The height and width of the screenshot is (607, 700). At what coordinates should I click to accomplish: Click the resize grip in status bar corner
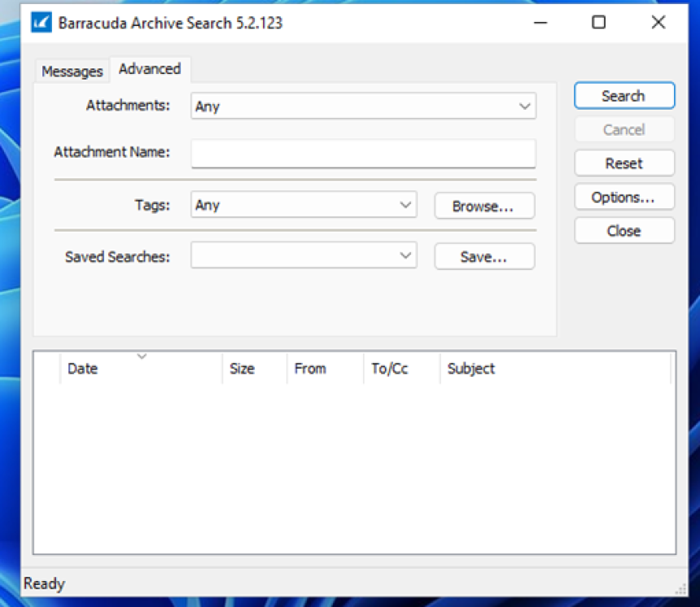coord(680,589)
